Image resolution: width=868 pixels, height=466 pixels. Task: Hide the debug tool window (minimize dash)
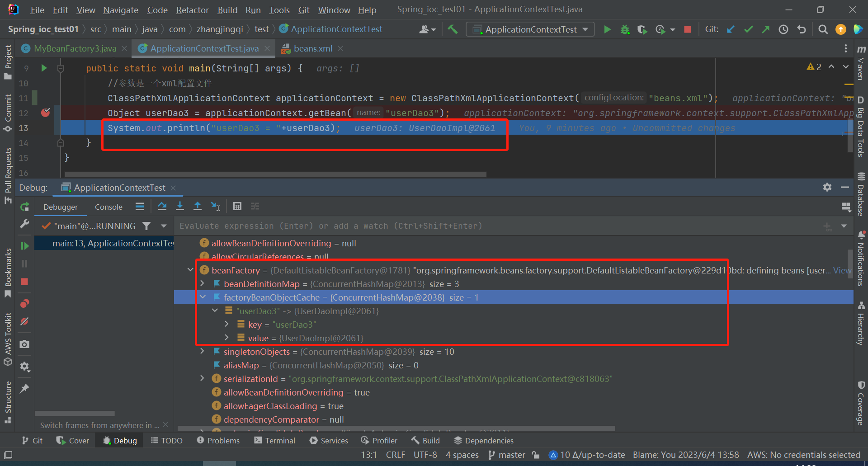(x=845, y=187)
